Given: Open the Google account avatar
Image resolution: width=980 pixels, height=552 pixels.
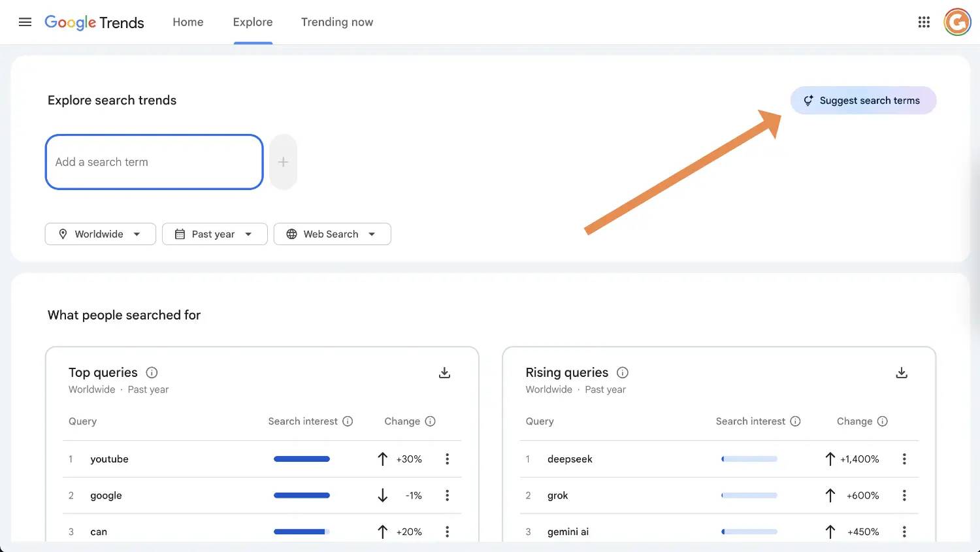Looking at the screenshot, I should (957, 22).
